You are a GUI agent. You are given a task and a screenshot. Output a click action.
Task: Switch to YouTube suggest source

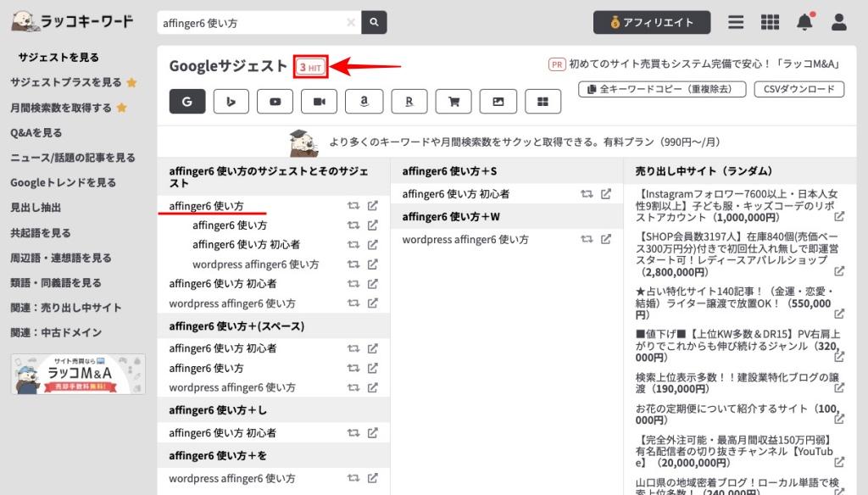[275, 102]
